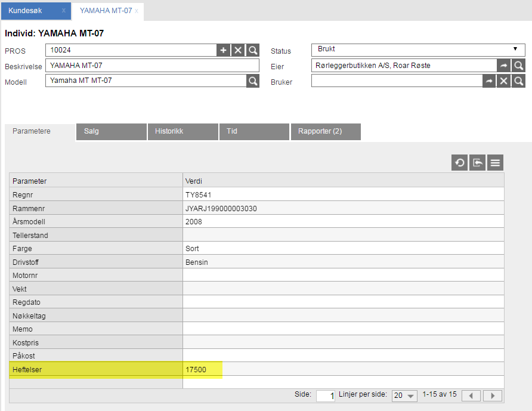This screenshot has height=411, width=532.
Task: Click the Påkost parameter row
Action: (256, 356)
